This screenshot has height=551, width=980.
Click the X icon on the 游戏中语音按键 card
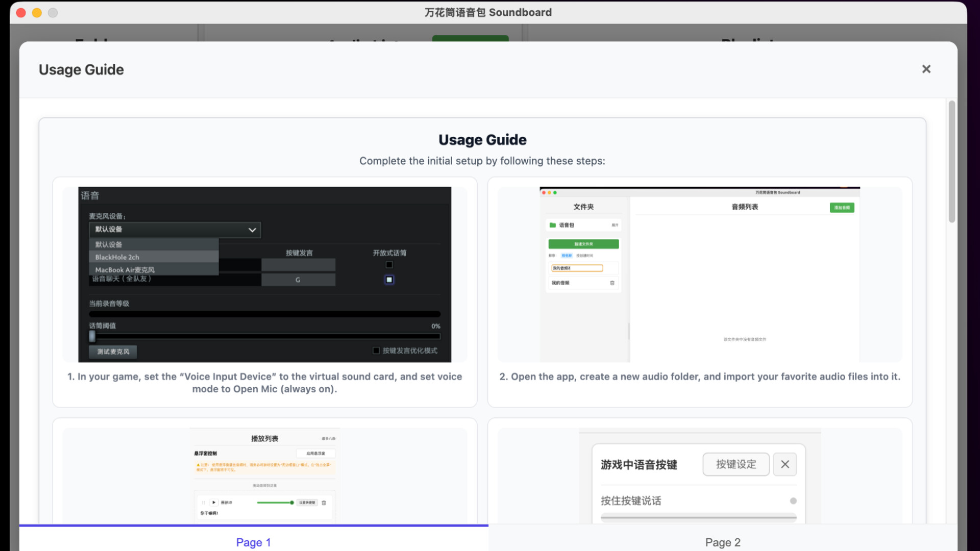[x=785, y=464]
